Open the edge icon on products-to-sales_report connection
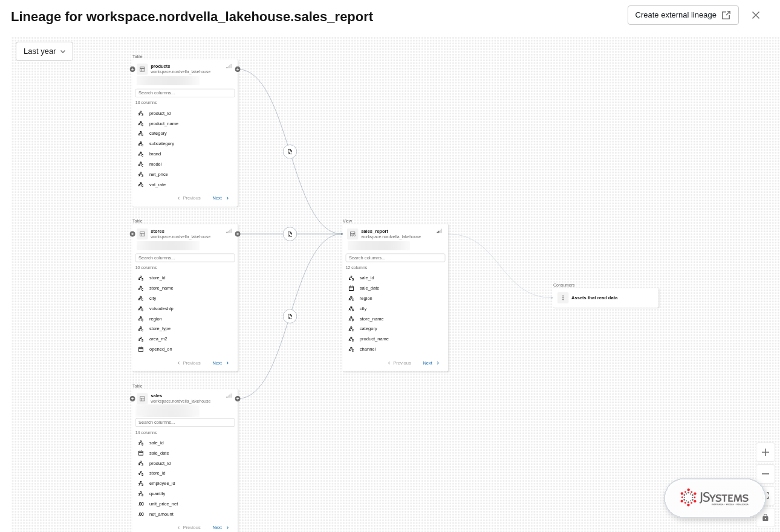 click(x=290, y=152)
